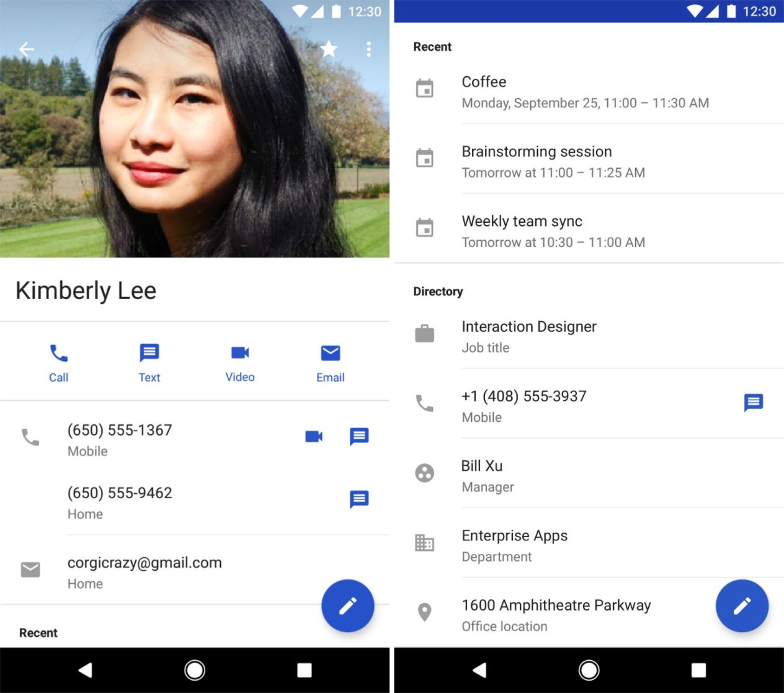Click the envelope icon beside corgicrazy@gmail.com
Screen dimensions: 784x693
pos(30,570)
